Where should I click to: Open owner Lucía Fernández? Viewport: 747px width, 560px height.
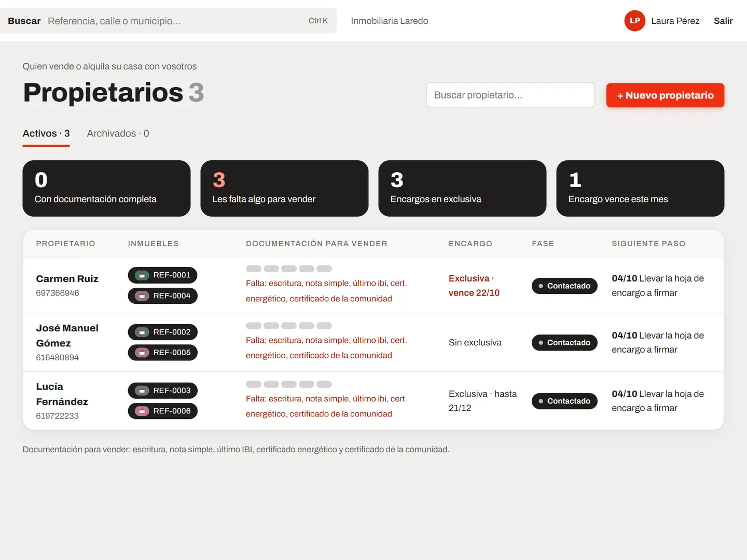62,394
